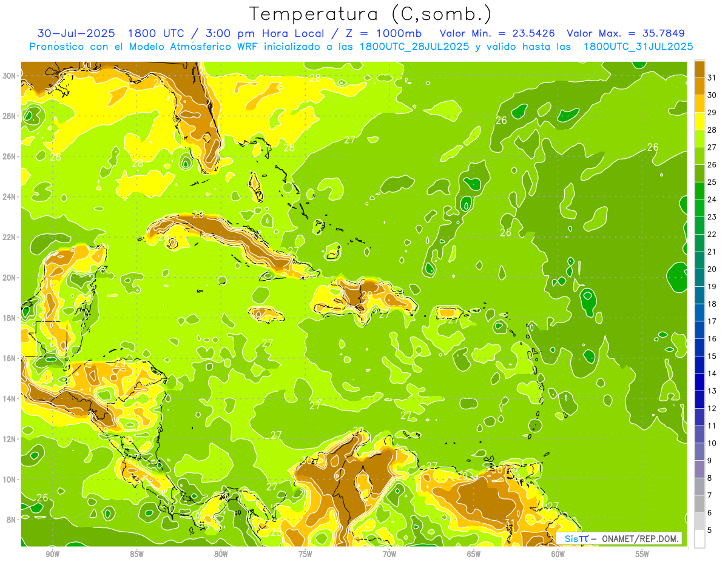Screen dimensions: 728x562
Task: Click the legend scale value 22
Action: pos(712,234)
